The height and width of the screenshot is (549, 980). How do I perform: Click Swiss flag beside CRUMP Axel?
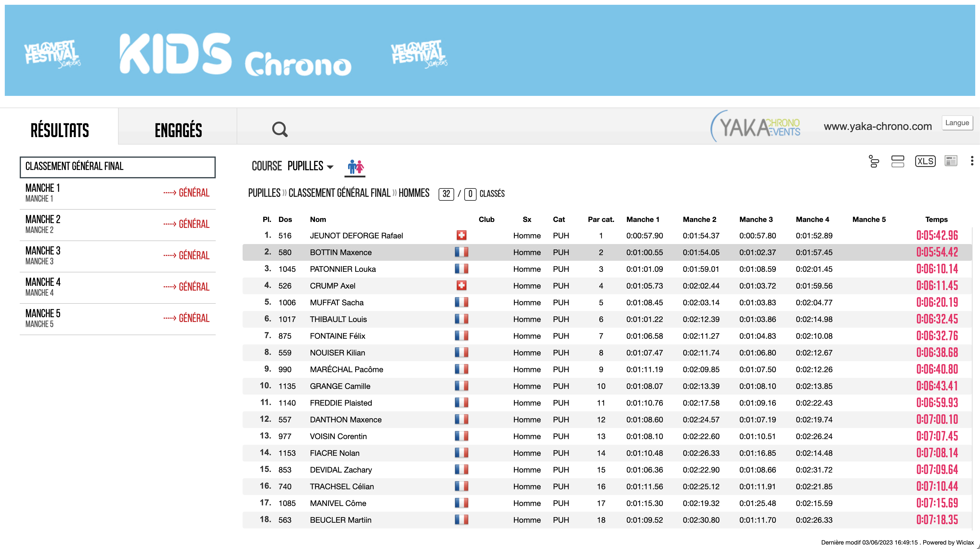(461, 286)
